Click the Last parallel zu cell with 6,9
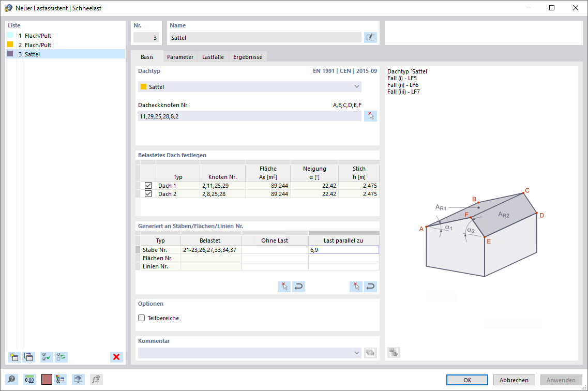Viewport: 588px width, 391px height. pos(343,250)
